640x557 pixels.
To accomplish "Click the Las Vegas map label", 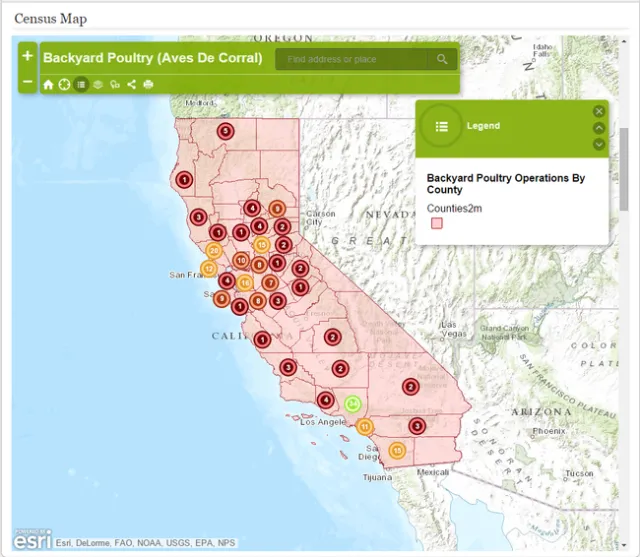I will tap(453, 329).
